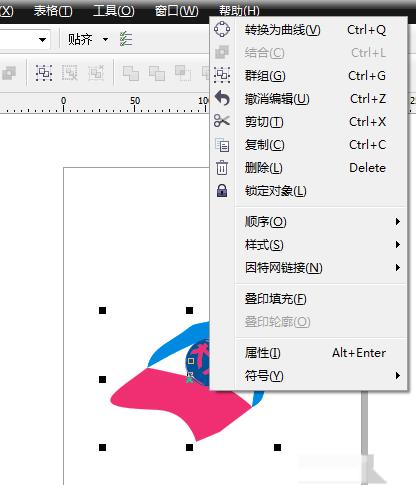This screenshot has height=485, width=416.
Task: Select 群组(G) menu entry
Action: point(308,76)
